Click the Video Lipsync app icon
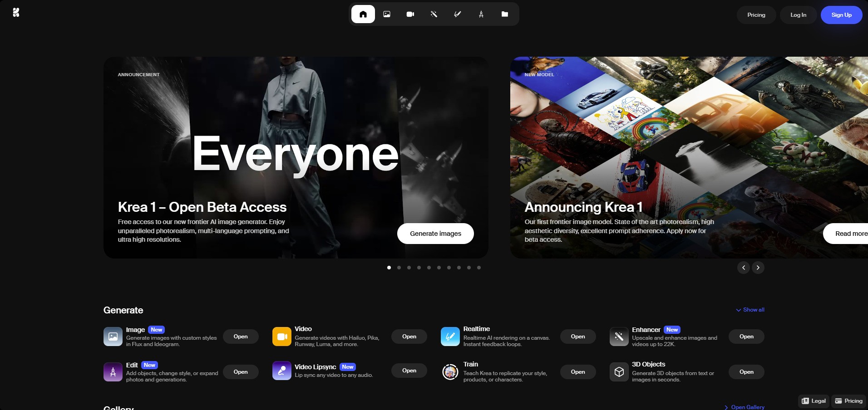 pos(281,371)
